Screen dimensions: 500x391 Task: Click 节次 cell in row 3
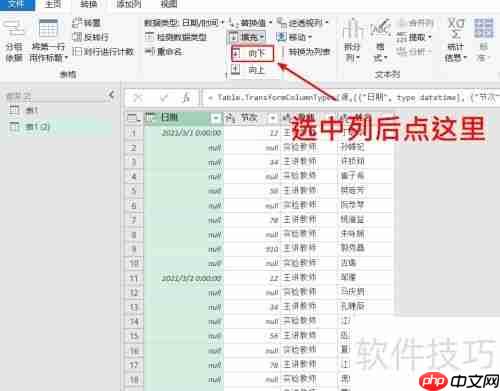tap(252, 162)
